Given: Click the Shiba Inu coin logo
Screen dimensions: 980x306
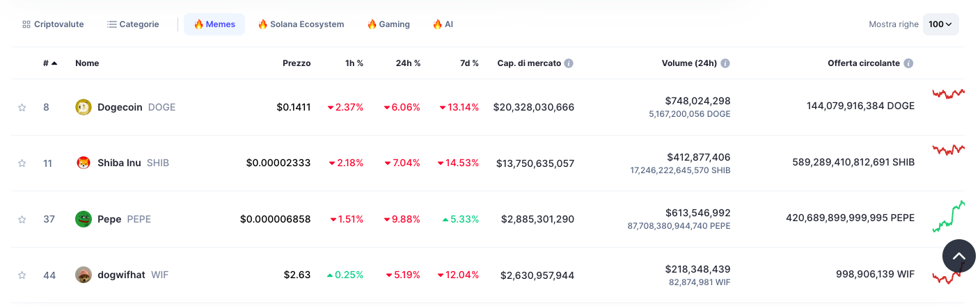Looking at the screenshot, I should (84, 163).
